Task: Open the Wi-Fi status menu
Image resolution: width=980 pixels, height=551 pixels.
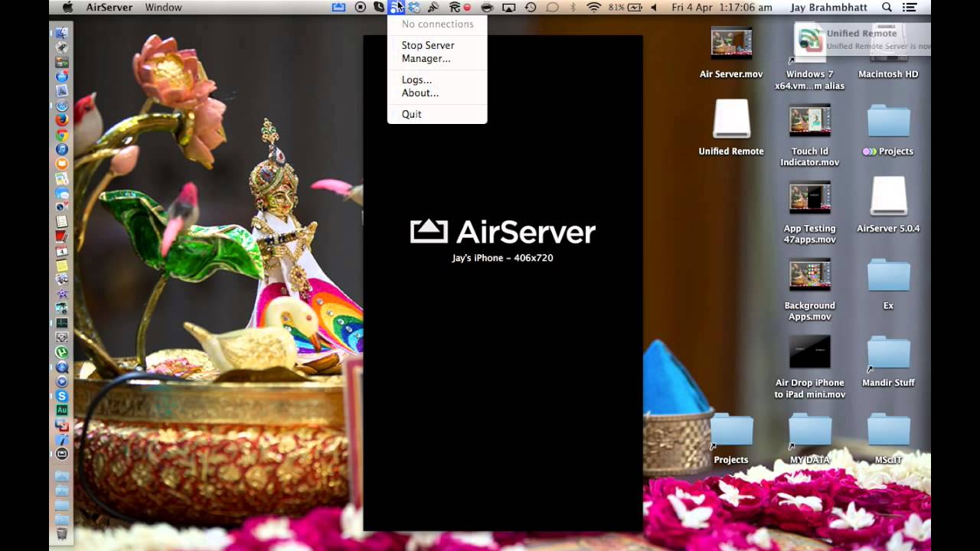Action: pyautogui.click(x=593, y=7)
